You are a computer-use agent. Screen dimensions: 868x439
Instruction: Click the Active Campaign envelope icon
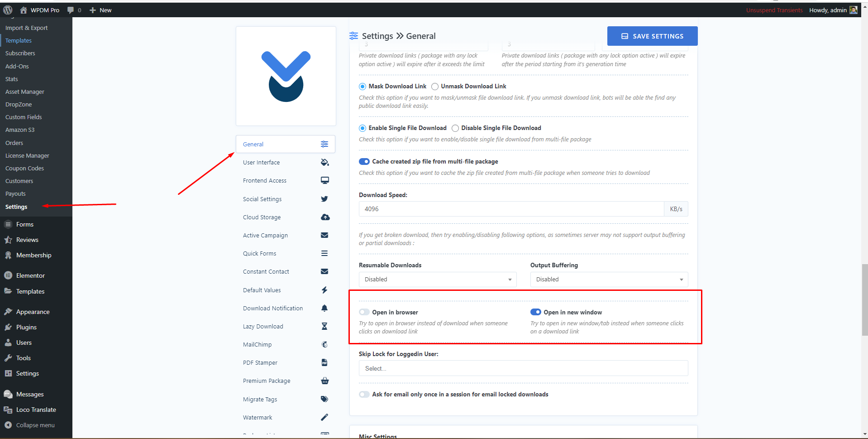tap(324, 235)
